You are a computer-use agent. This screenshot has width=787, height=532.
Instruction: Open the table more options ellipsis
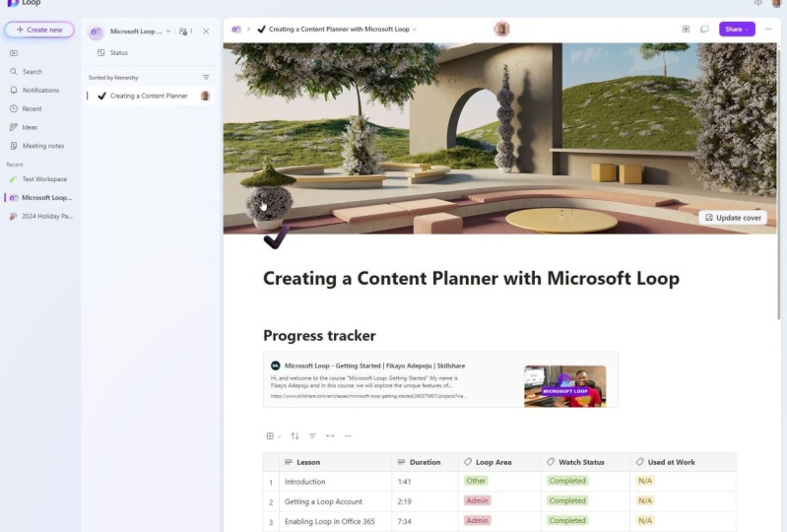point(348,436)
